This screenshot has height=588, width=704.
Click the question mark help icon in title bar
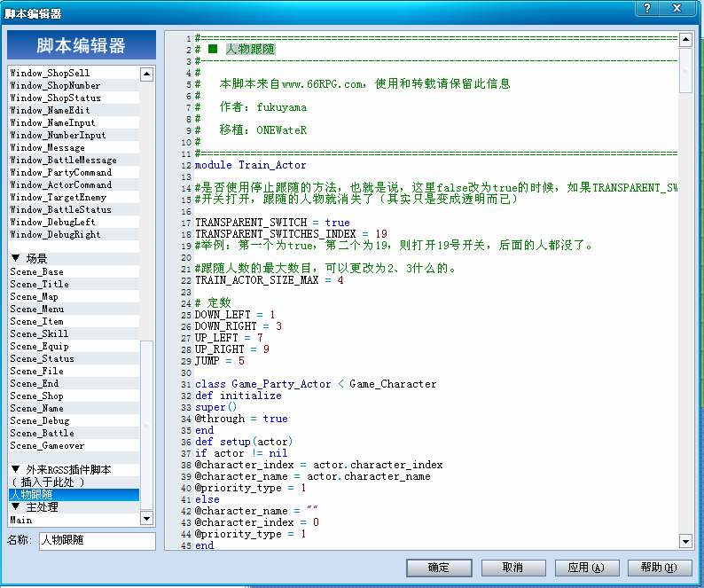(x=647, y=8)
